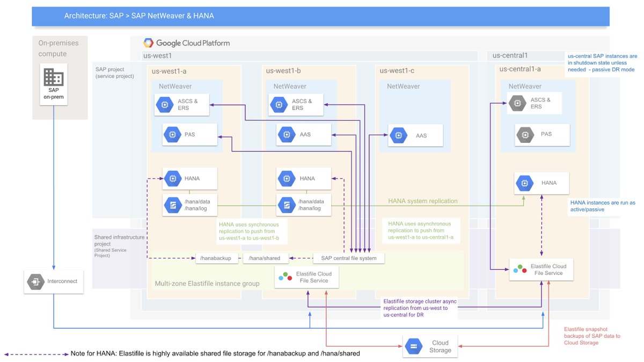Click the /hana/data /hana/log disk icon in us-west1-a

172,205
